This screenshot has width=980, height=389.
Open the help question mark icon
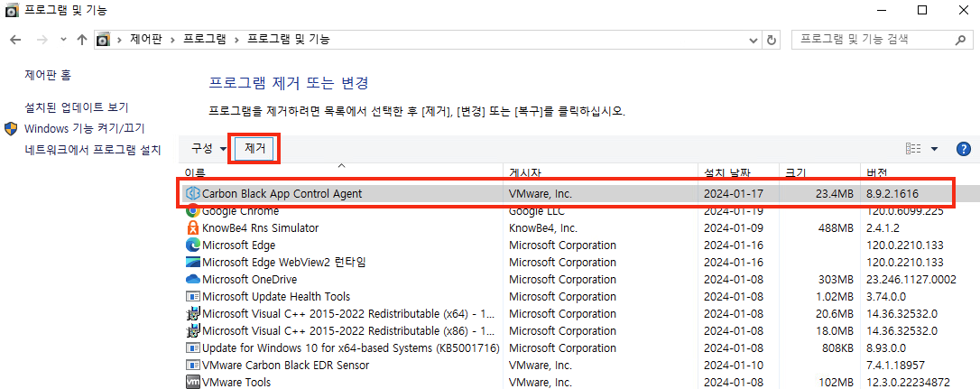(964, 149)
